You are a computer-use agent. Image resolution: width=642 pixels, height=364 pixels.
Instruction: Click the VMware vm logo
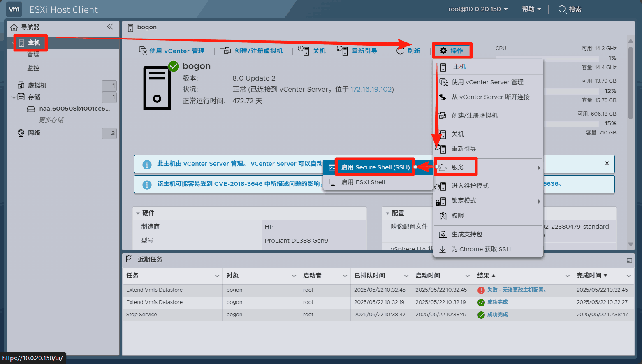tap(14, 9)
